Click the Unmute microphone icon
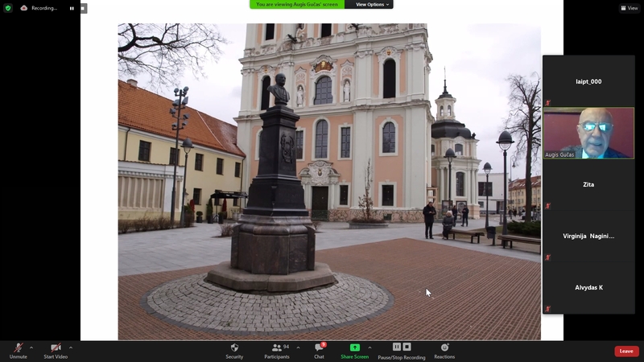 pos(18,348)
